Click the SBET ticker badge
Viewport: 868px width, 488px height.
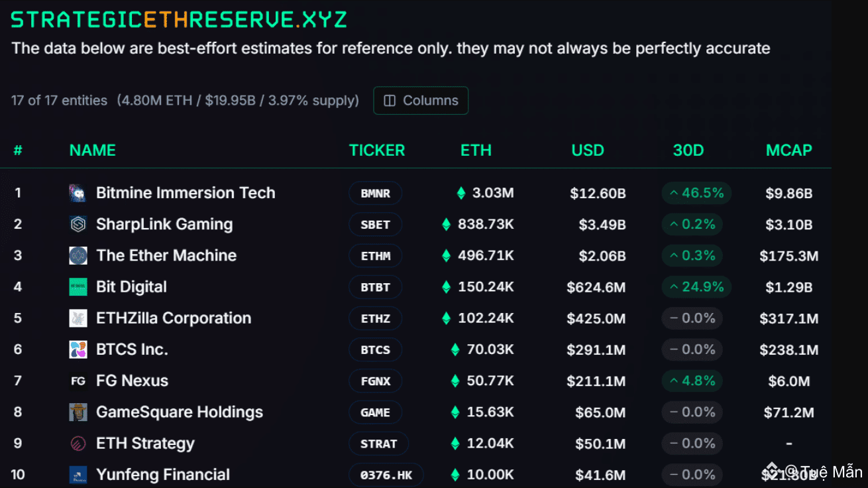pyautogui.click(x=375, y=225)
